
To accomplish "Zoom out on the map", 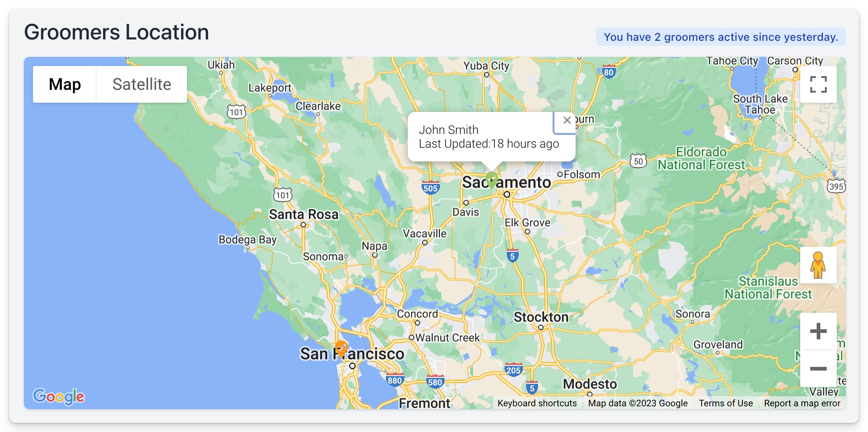I will 818,368.
